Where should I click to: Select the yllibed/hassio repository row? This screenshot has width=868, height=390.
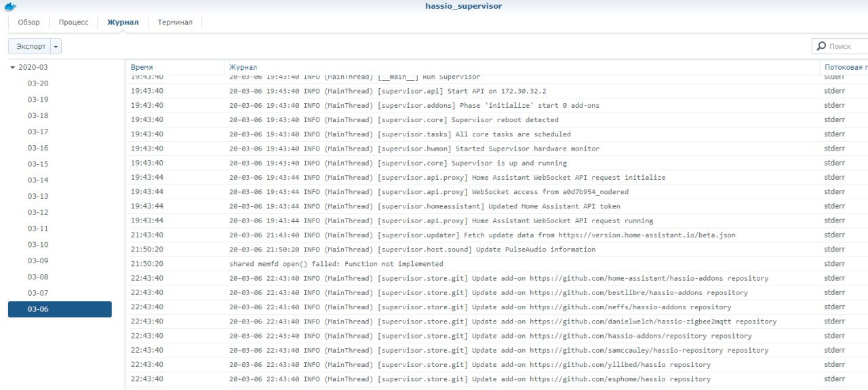[496, 364]
